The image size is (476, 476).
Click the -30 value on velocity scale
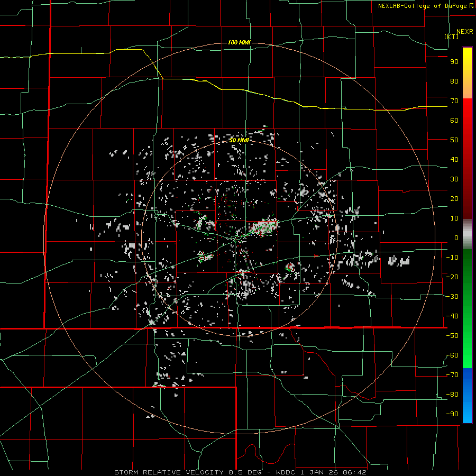(452, 297)
